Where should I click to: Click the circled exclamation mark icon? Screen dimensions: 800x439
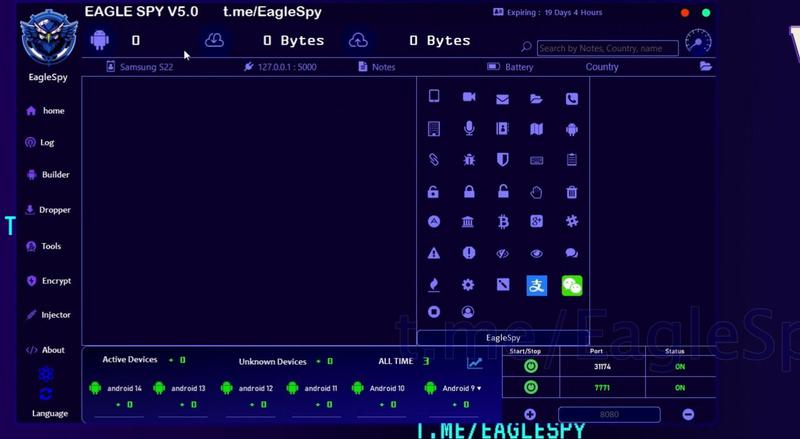click(x=469, y=253)
